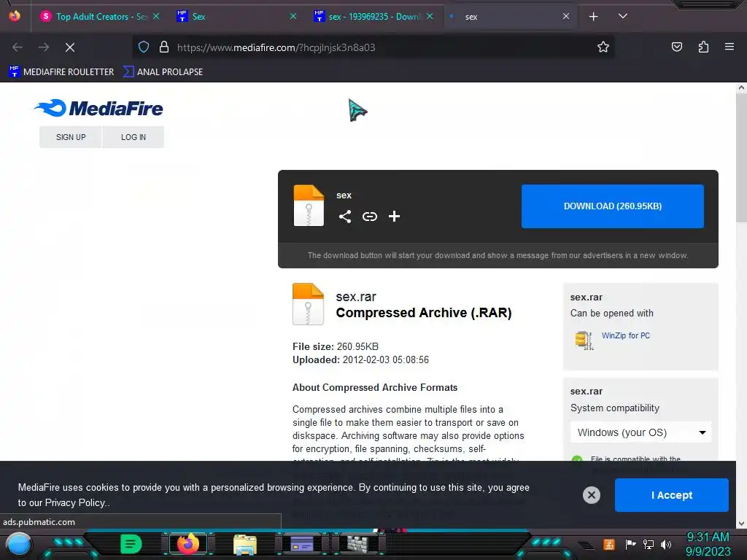Image resolution: width=747 pixels, height=560 pixels.
Task: Open the SIGN UP page
Action: pos(71,137)
